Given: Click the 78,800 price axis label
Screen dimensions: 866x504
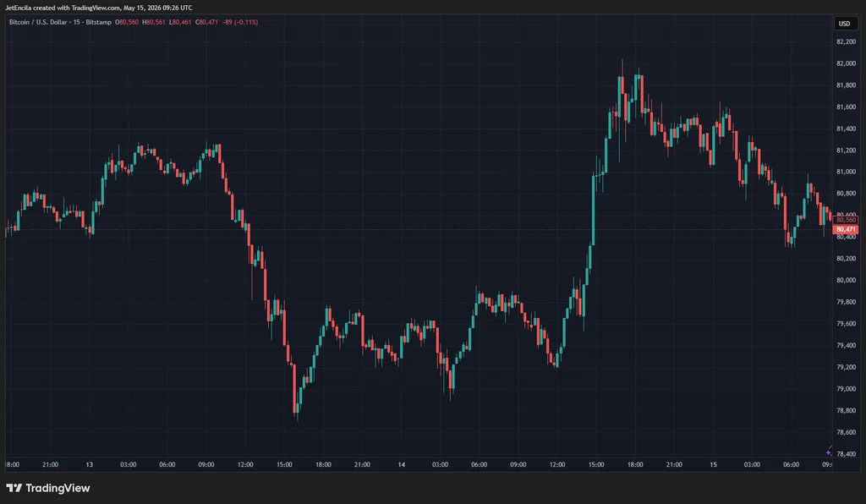Looking at the screenshot, I should click(846, 411).
